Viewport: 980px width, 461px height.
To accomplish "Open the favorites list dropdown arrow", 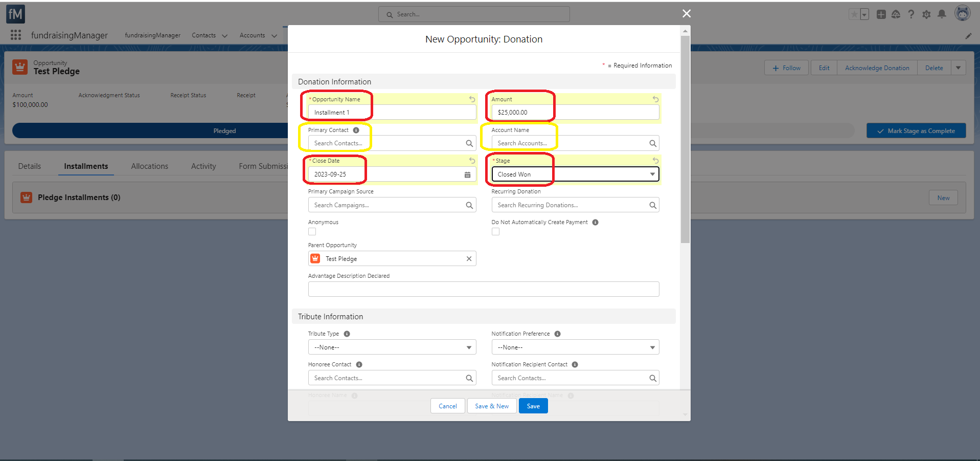I will pos(864,14).
